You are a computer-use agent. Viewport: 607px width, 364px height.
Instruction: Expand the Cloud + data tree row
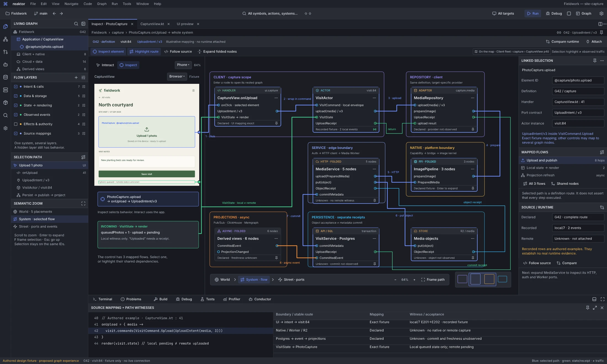pos(50,62)
